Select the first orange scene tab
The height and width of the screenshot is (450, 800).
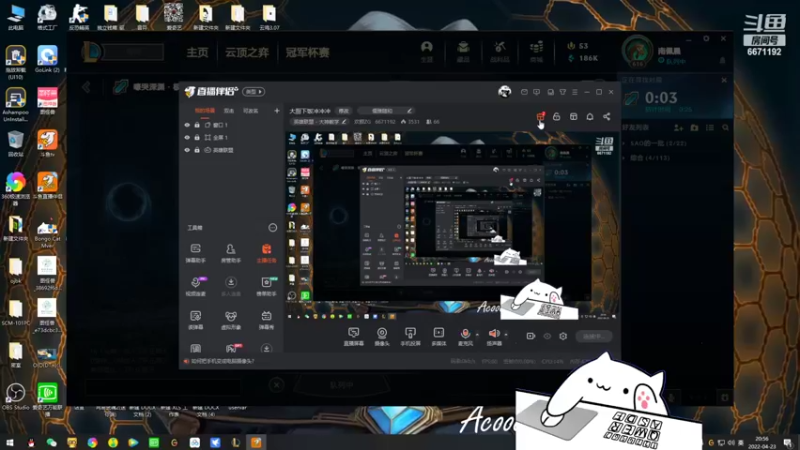pyautogui.click(x=205, y=111)
